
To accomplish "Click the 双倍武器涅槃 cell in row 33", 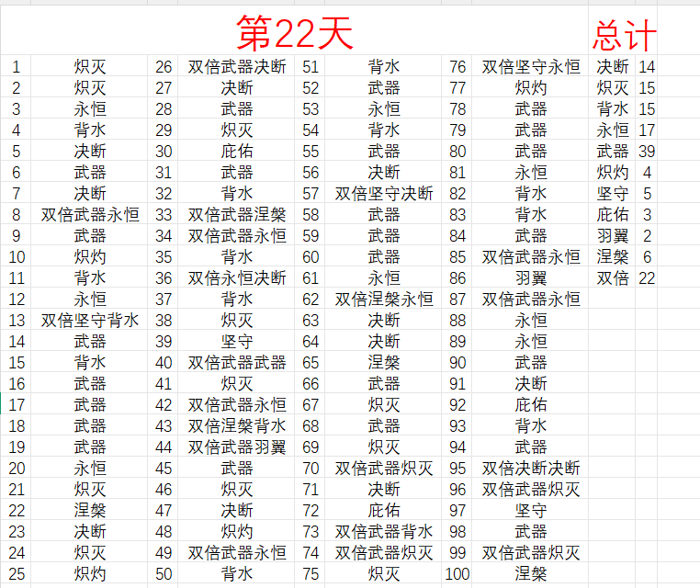I will click(x=237, y=215).
